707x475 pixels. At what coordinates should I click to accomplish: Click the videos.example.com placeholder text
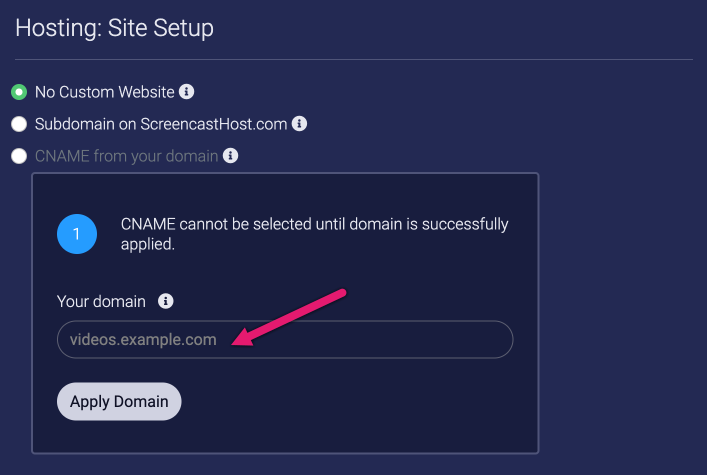click(143, 340)
